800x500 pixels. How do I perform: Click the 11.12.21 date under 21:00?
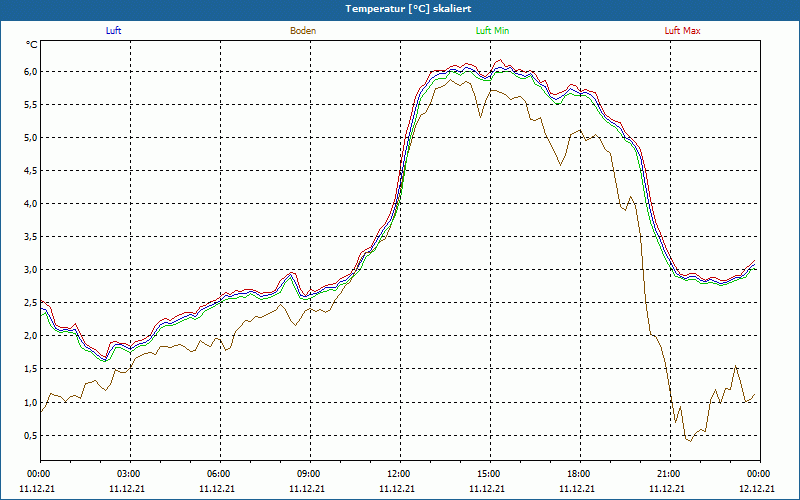point(667,489)
